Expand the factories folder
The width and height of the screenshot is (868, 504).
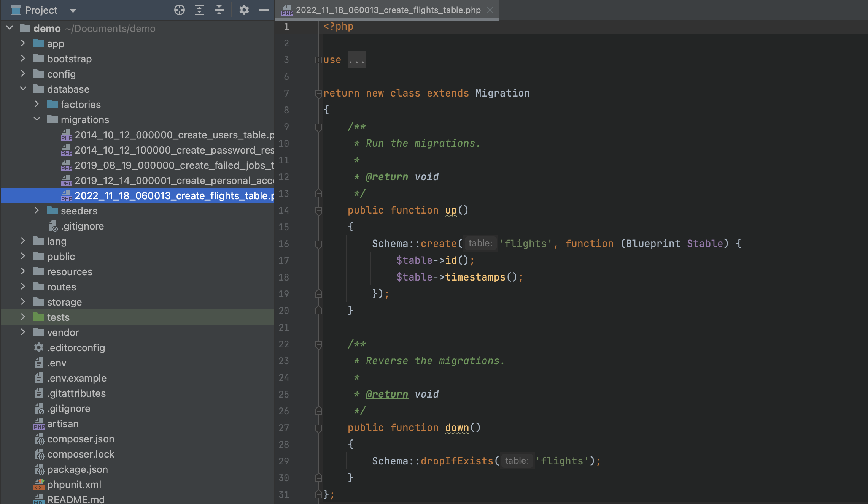[x=37, y=104]
